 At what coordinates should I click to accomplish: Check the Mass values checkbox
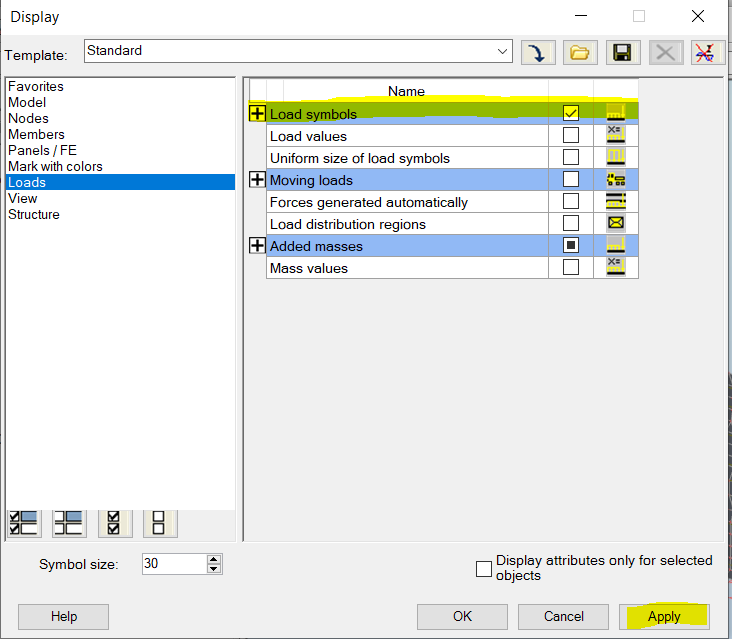570,267
